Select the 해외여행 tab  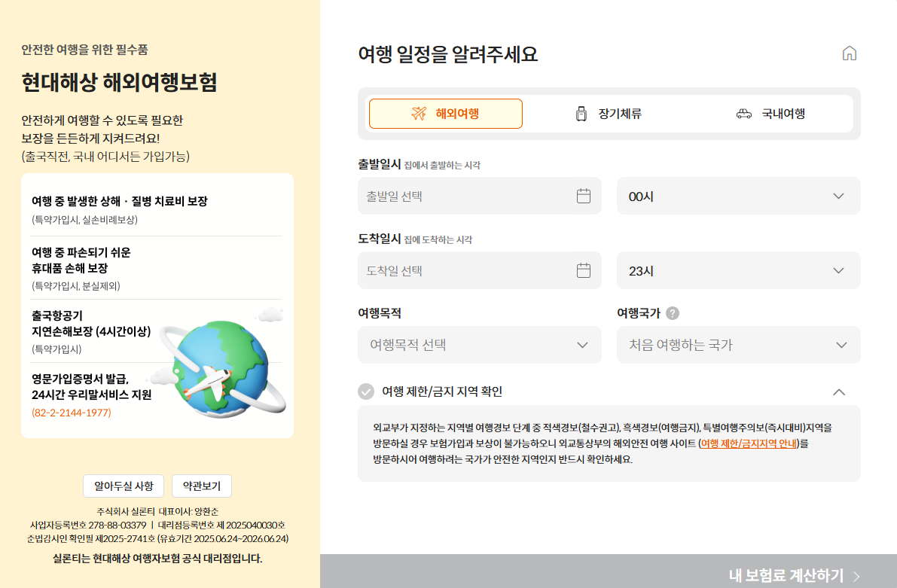click(446, 113)
